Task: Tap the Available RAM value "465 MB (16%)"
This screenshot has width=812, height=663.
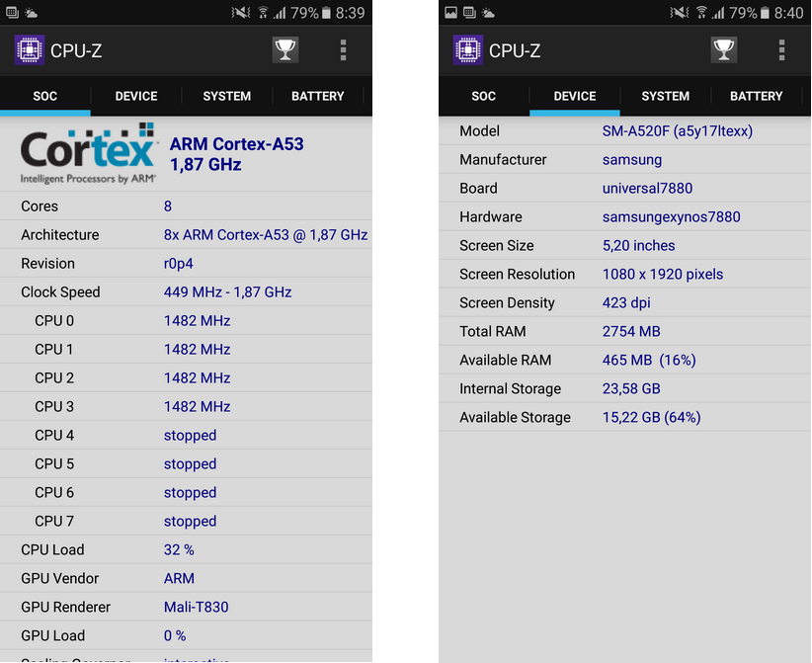Action: point(649,360)
